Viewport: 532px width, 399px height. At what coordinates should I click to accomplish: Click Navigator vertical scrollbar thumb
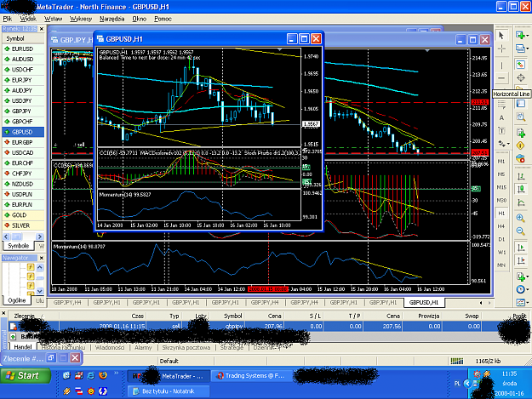[40, 278]
